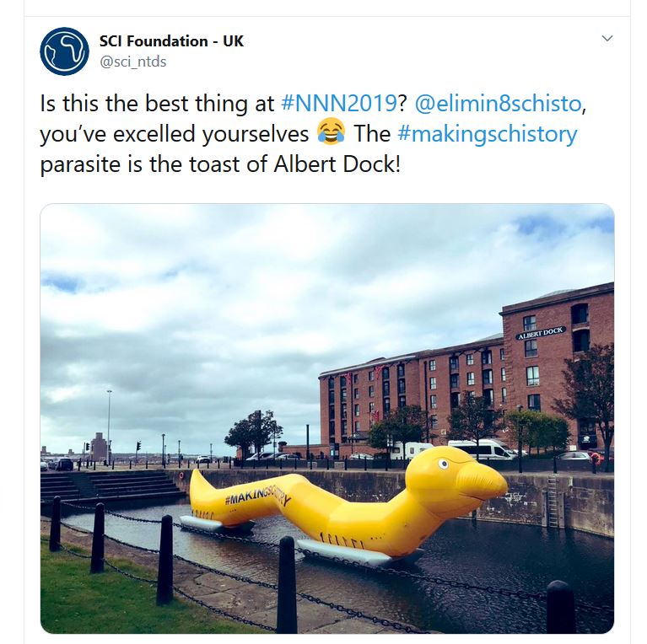Click the eye of the yellow inflatable
This screenshot has height=644, width=647.
[443, 464]
